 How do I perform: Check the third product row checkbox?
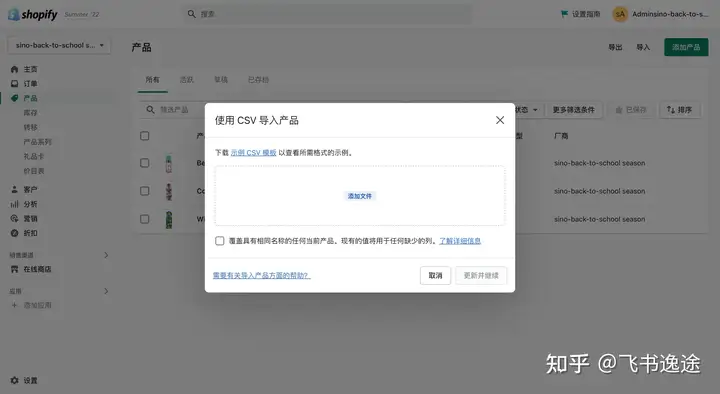(x=145, y=219)
